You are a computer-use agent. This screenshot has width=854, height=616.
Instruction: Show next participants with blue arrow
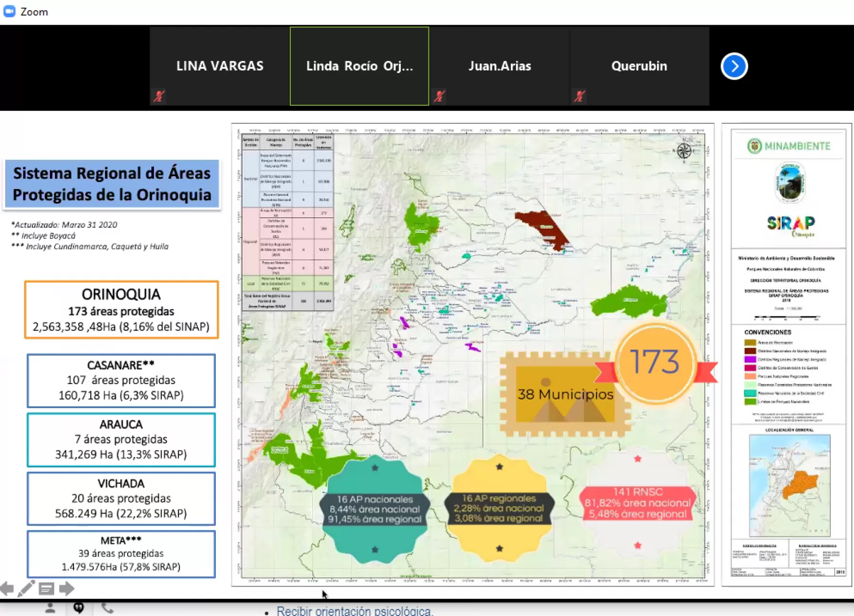pos(734,66)
